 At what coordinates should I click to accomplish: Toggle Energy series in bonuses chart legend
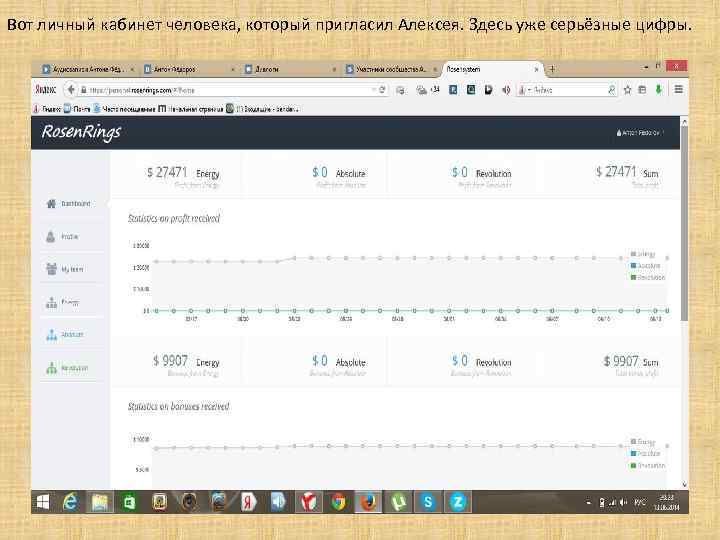point(643,442)
